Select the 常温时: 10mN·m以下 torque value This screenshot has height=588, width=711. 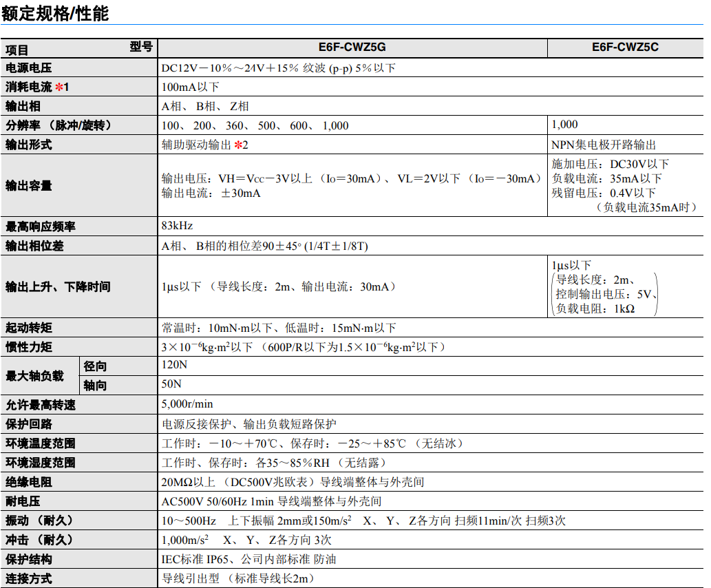click(x=279, y=328)
